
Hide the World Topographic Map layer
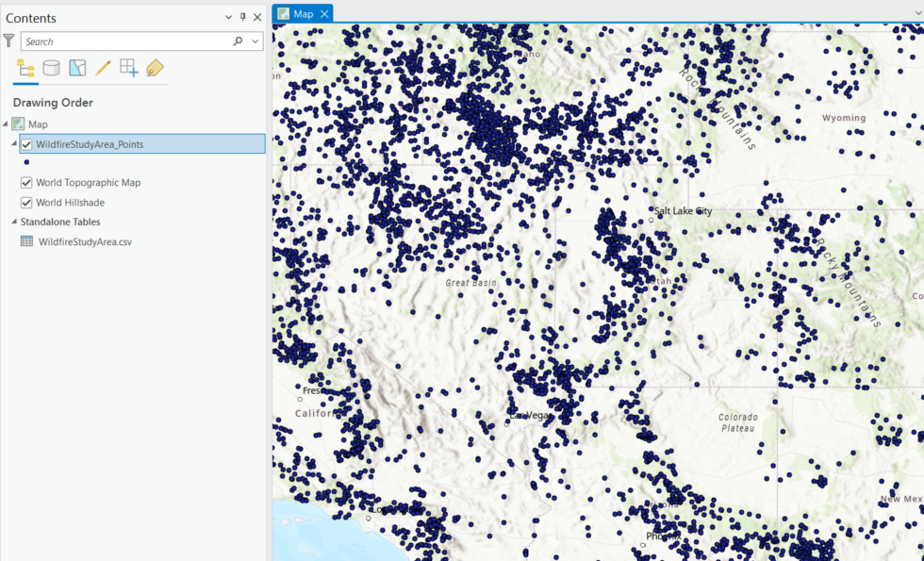coord(26,181)
